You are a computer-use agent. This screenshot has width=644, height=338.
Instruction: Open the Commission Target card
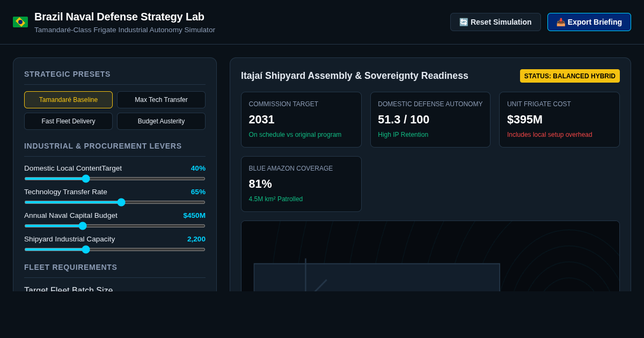click(301, 120)
